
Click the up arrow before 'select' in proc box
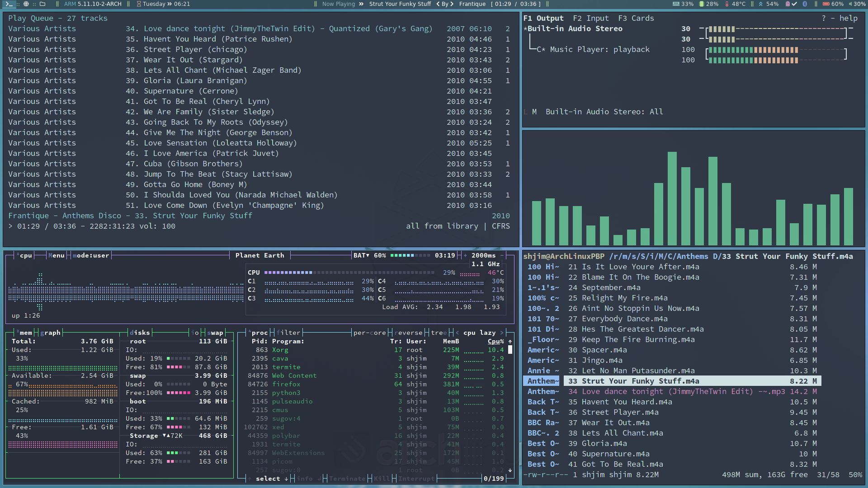250,479
